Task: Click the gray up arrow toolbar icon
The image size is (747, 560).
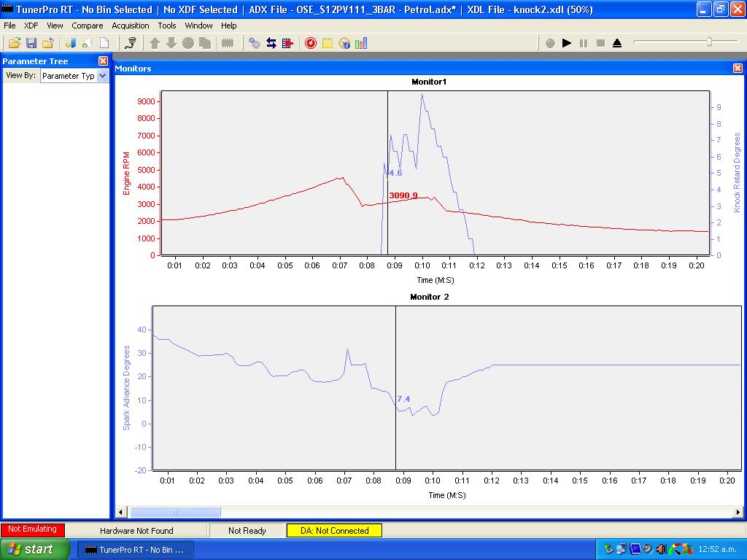Action: pos(155,43)
